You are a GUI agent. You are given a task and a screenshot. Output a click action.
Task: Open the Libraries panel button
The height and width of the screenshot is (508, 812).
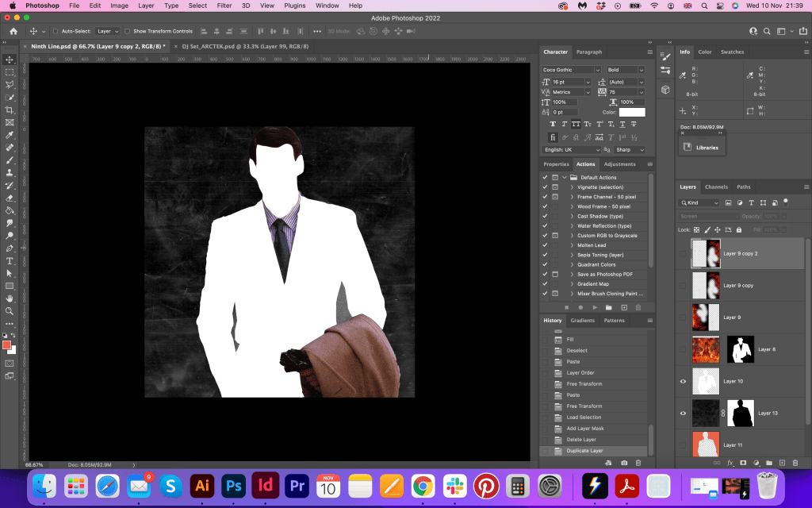(702, 148)
